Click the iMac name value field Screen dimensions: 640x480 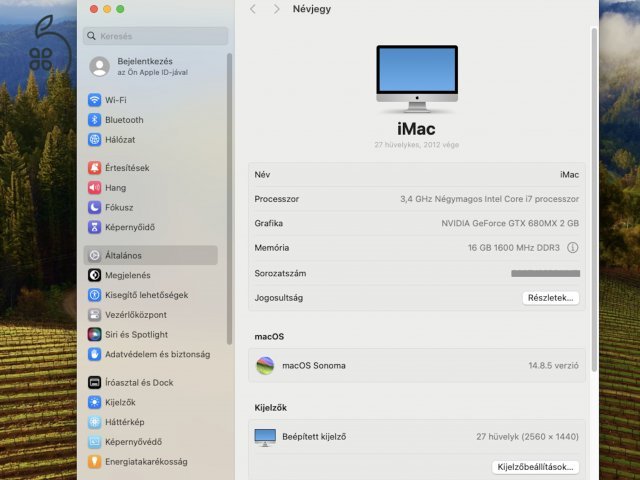point(569,175)
